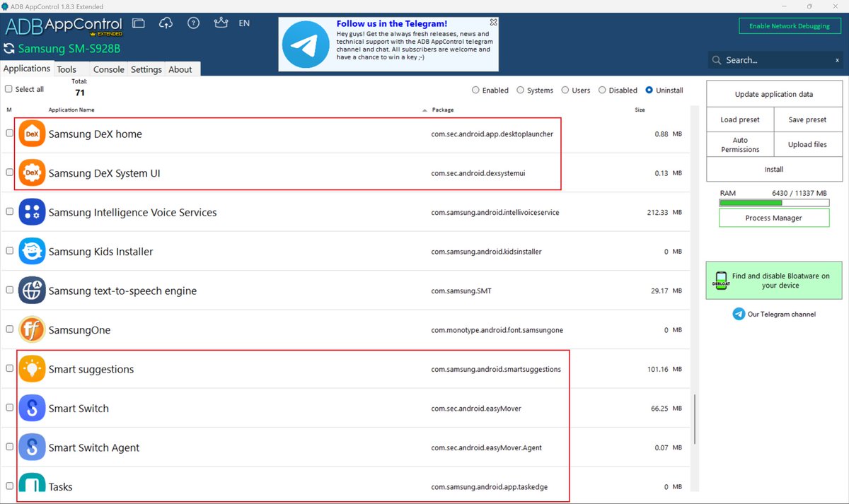The width and height of the screenshot is (849, 504).
Task: Click Find and disable Bloatware banner
Action: pos(774,281)
